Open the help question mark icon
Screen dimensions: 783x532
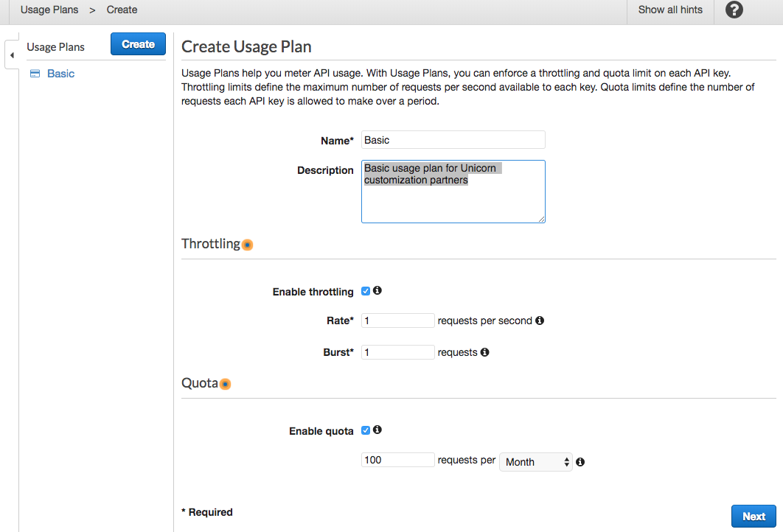coord(734,10)
